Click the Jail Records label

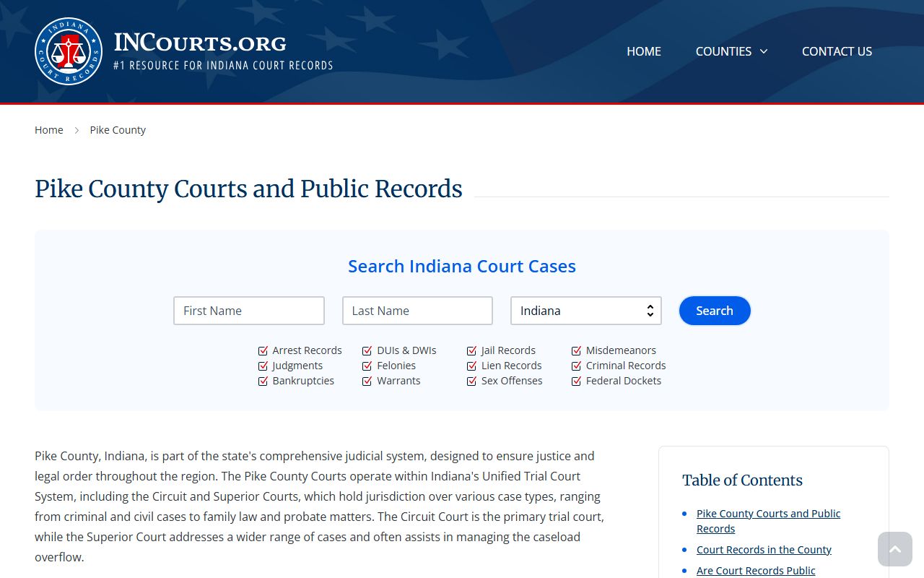[508, 350]
